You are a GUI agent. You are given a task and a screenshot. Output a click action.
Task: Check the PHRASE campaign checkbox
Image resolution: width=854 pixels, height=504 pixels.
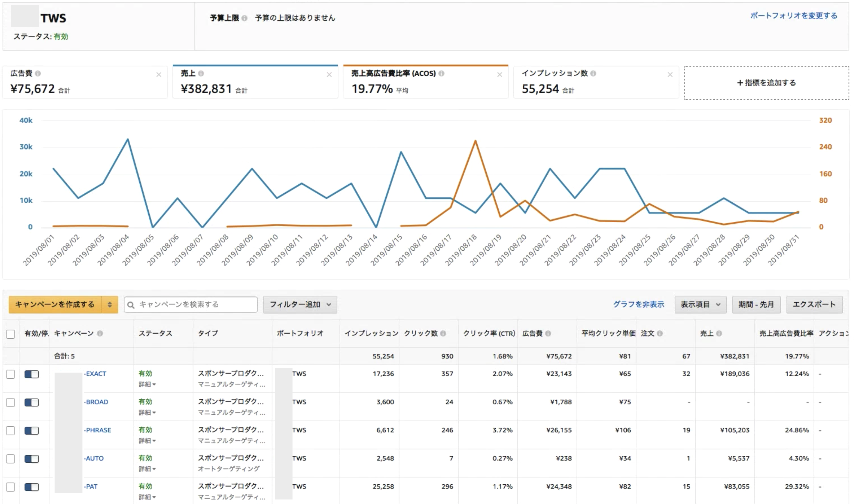click(x=11, y=431)
